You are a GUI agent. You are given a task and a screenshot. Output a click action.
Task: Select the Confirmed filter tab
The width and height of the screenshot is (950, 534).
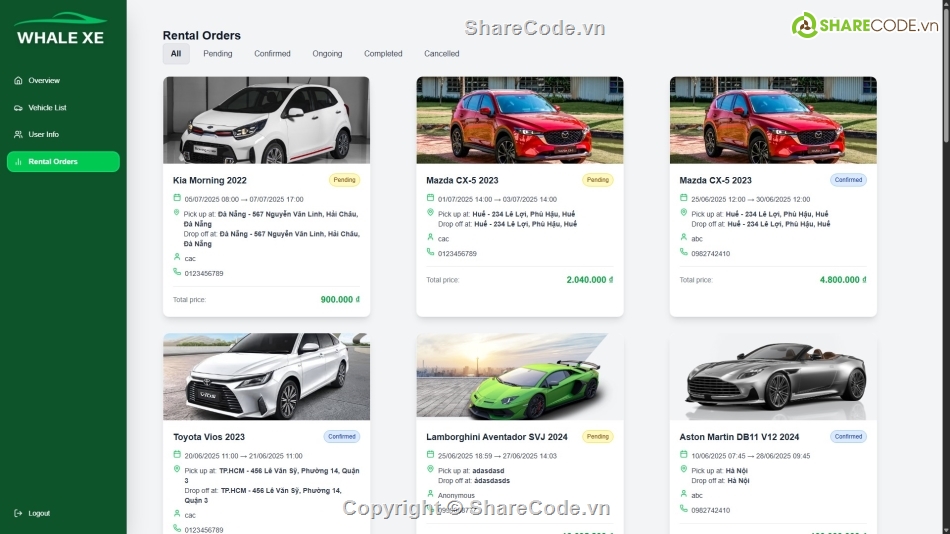click(x=272, y=54)
